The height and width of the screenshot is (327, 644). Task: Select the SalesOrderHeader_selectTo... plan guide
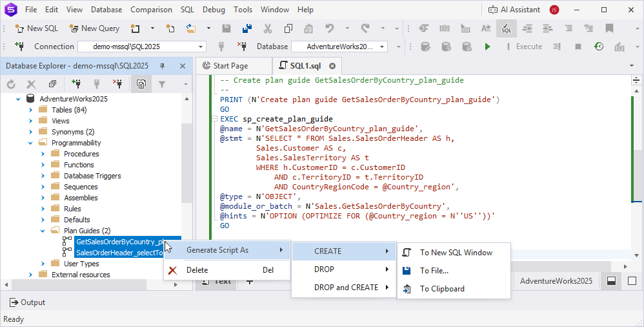tap(119, 253)
